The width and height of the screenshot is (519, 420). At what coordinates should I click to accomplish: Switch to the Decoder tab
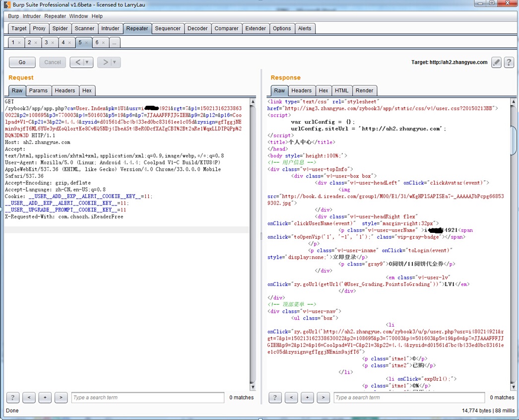click(197, 28)
